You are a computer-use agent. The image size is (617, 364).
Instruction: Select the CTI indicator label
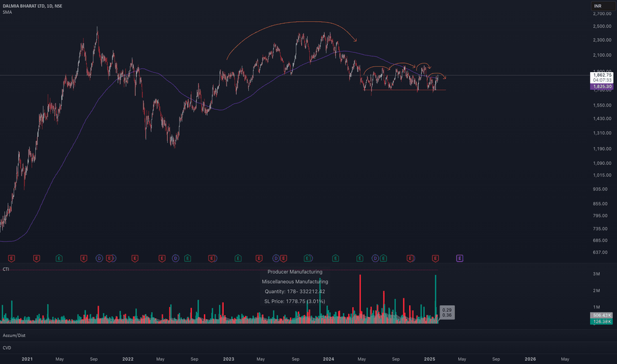(x=6, y=269)
